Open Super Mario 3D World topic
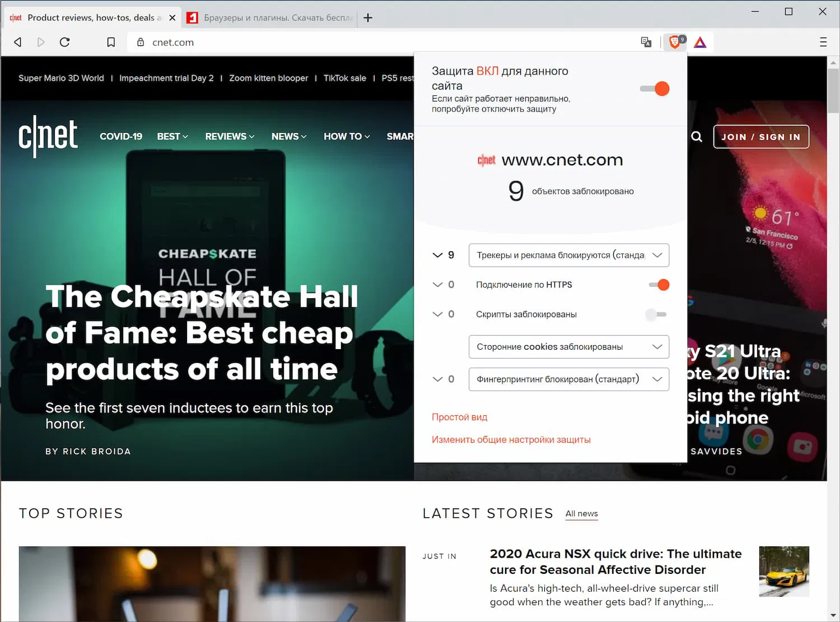840x622 pixels. pyautogui.click(x=61, y=78)
